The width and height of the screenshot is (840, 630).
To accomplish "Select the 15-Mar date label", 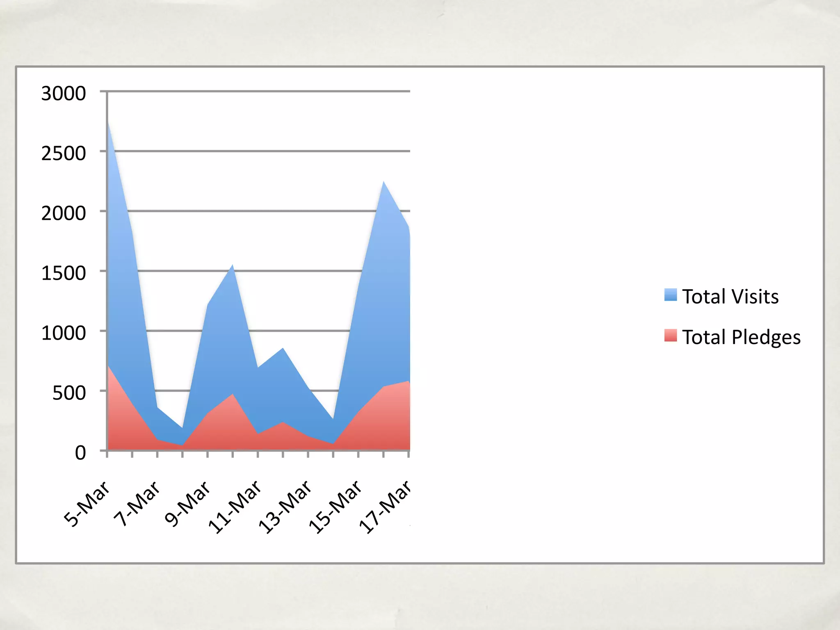I will click(335, 507).
